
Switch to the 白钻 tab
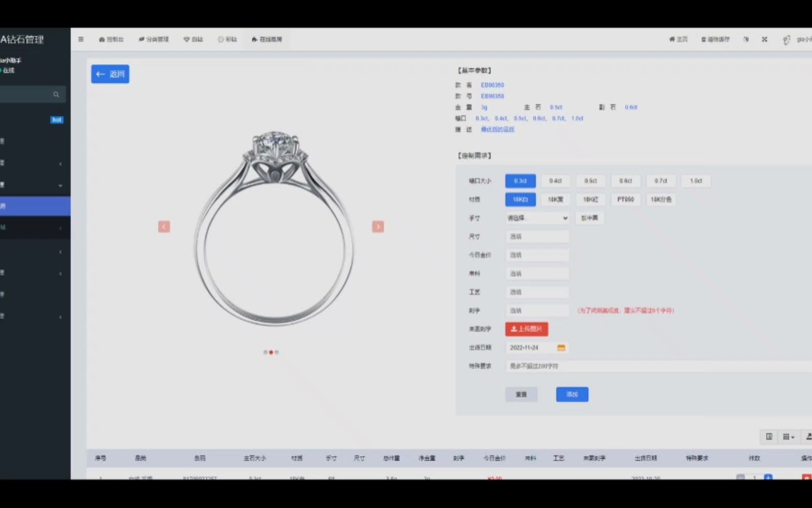click(193, 39)
